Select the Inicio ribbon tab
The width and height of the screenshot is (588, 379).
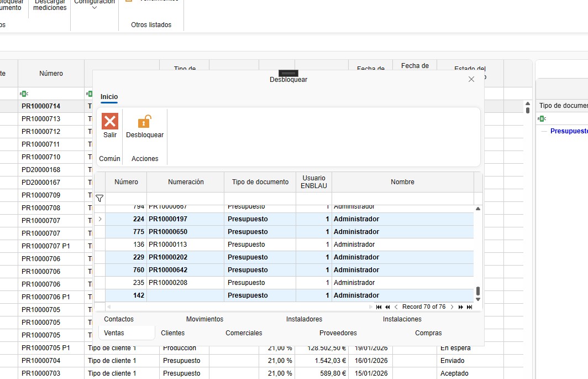pyautogui.click(x=109, y=97)
